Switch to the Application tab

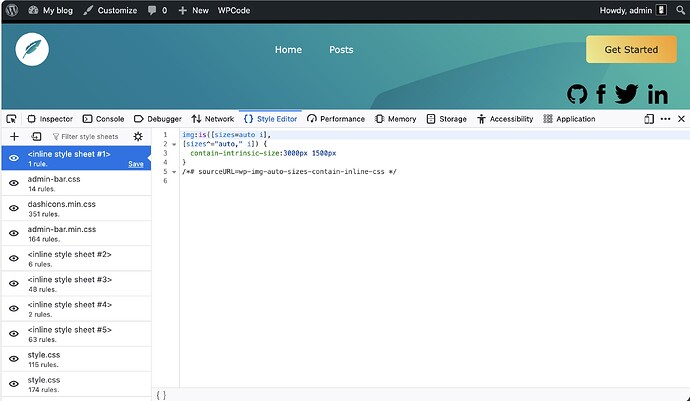tap(569, 119)
